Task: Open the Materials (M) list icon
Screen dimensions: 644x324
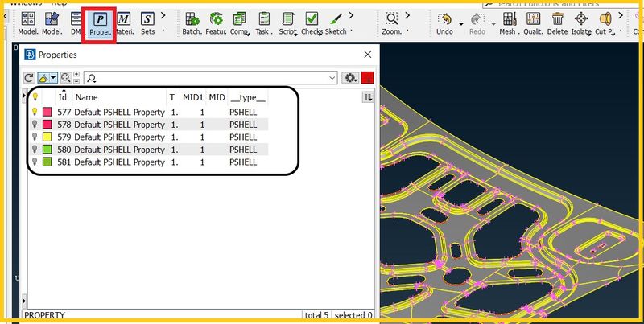Action: [x=123, y=23]
